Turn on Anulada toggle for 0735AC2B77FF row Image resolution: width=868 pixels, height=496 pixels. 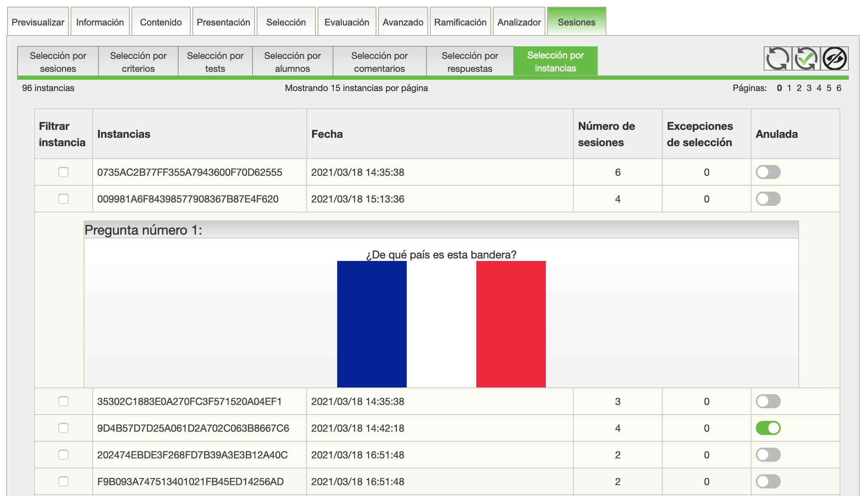[x=768, y=172]
